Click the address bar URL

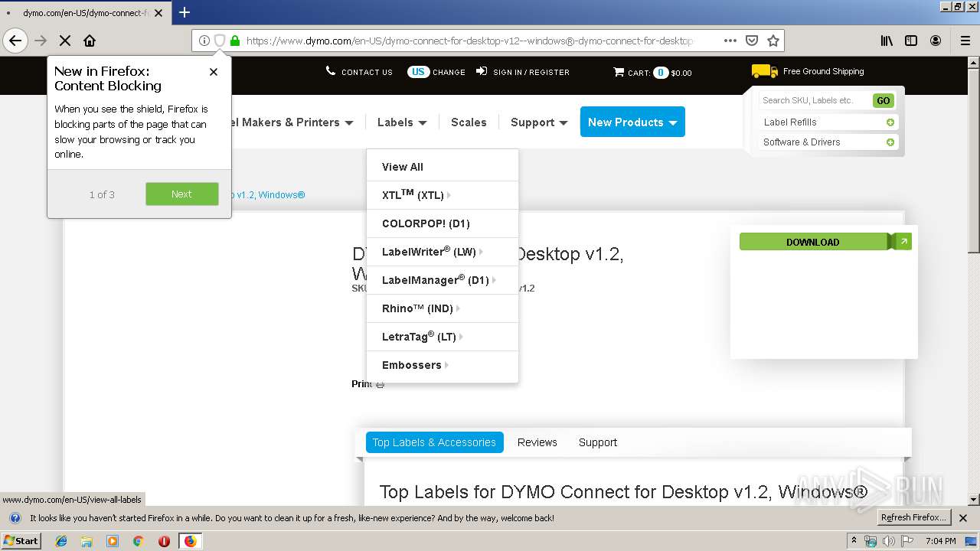[x=469, y=41]
